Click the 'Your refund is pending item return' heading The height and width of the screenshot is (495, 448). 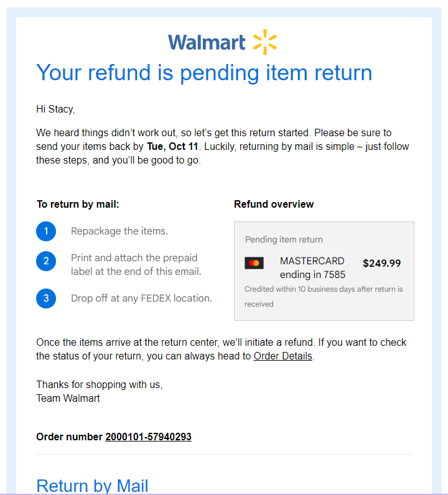pyautogui.click(x=204, y=73)
